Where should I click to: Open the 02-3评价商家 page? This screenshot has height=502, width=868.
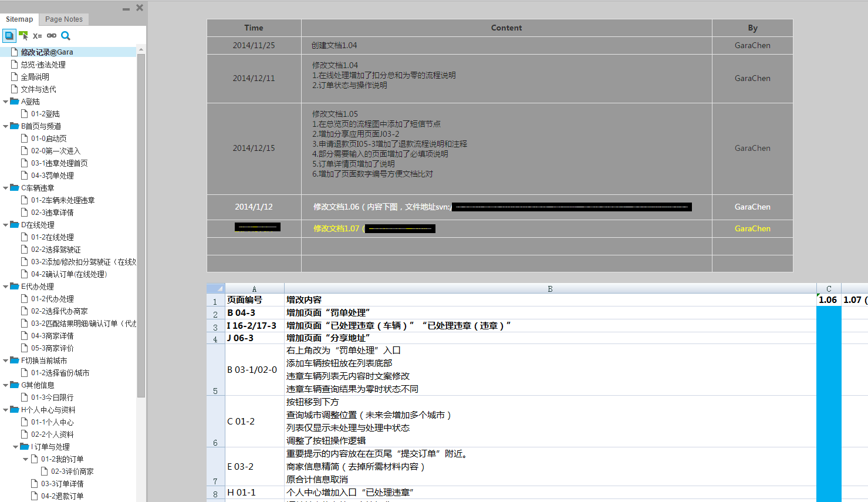pyautogui.click(x=72, y=471)
